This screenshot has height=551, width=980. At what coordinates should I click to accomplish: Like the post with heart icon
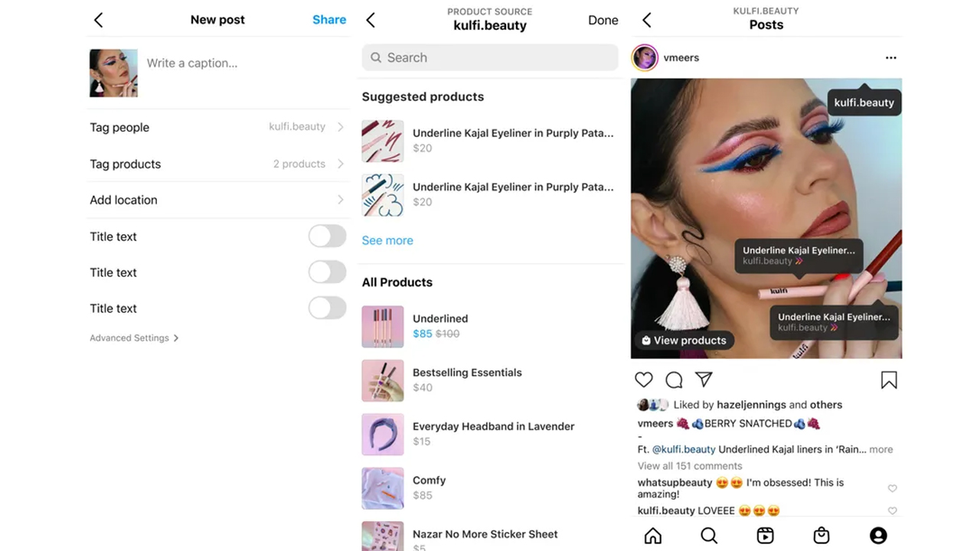[644, 380]
